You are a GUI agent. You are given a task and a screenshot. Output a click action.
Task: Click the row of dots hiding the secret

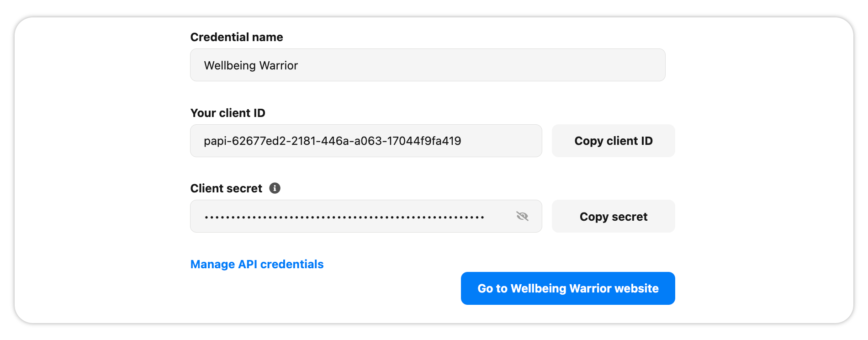click(x=344, y=217)
